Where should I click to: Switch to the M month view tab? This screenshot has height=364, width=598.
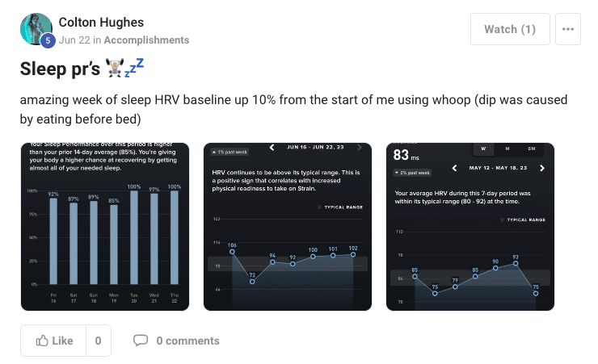(507, 149)
